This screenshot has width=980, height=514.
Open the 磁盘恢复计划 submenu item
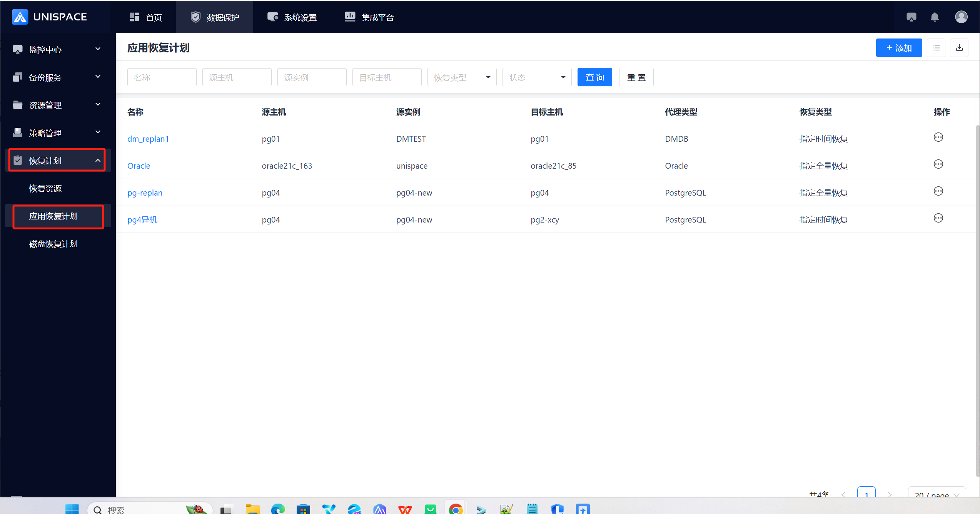[53, 244]
